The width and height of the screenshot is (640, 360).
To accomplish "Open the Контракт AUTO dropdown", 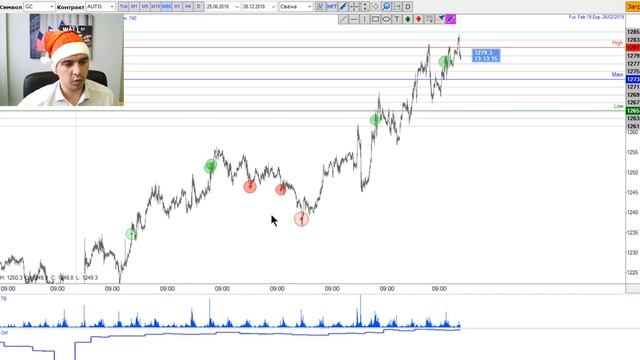I will coord(100,7).
